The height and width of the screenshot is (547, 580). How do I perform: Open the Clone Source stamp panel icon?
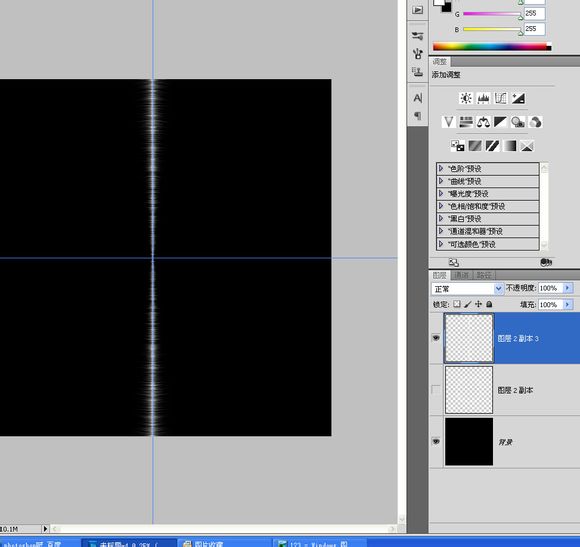(418, 71)
